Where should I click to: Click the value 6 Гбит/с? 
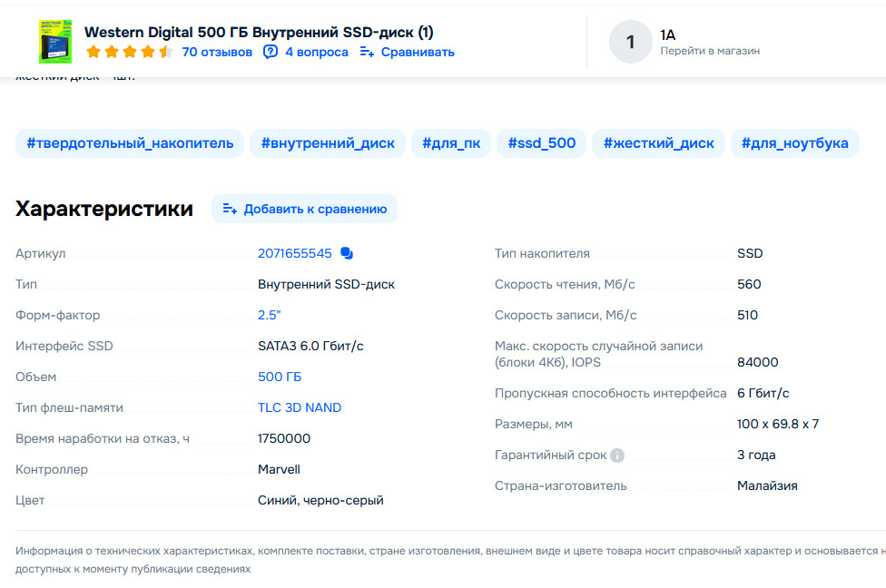pyautogui.click(x=763, y=393)
